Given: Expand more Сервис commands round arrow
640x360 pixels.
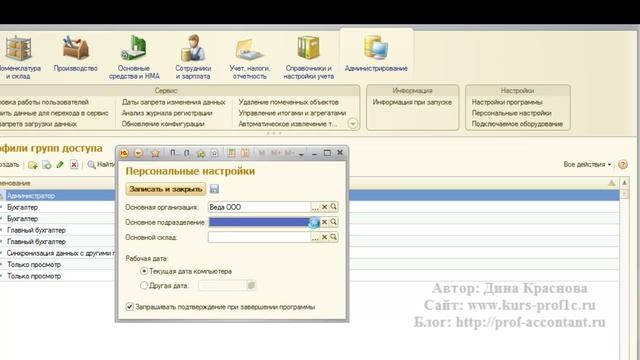Looking at the screenshot, I should point(353,123).
